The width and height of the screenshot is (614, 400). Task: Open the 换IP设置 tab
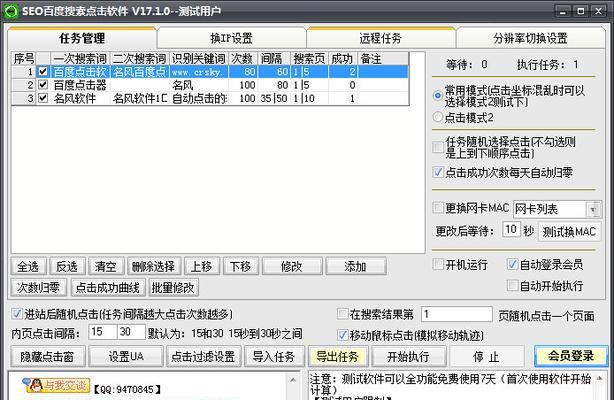click(231, 38)
